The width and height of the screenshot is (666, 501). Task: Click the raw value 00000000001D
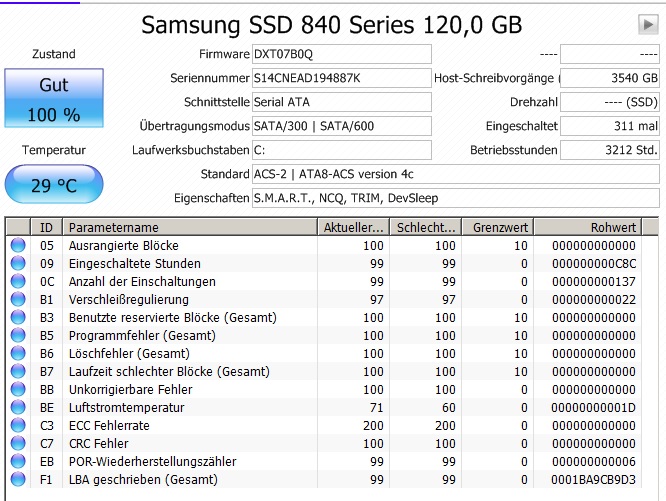[x=594, y=408]
